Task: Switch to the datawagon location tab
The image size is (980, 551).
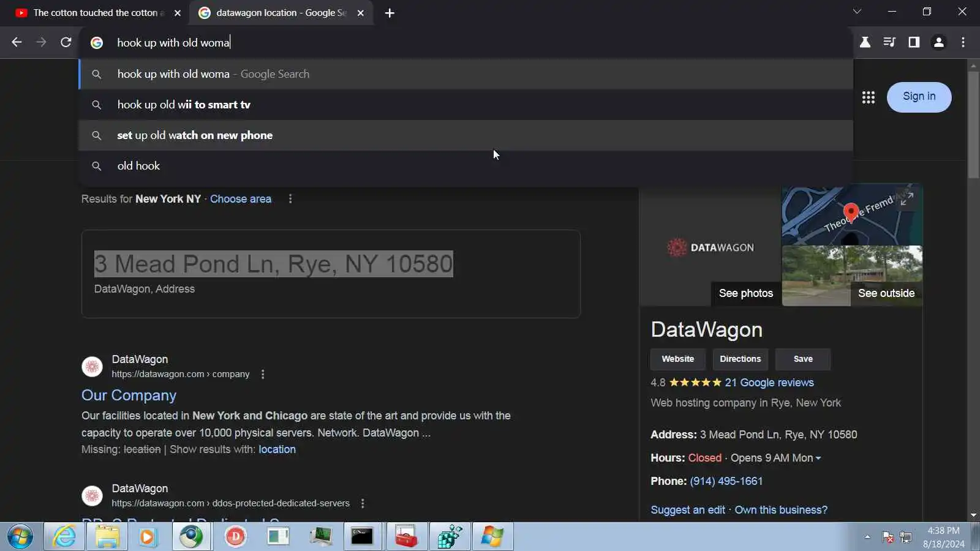Action: click(x=282, y=13)
